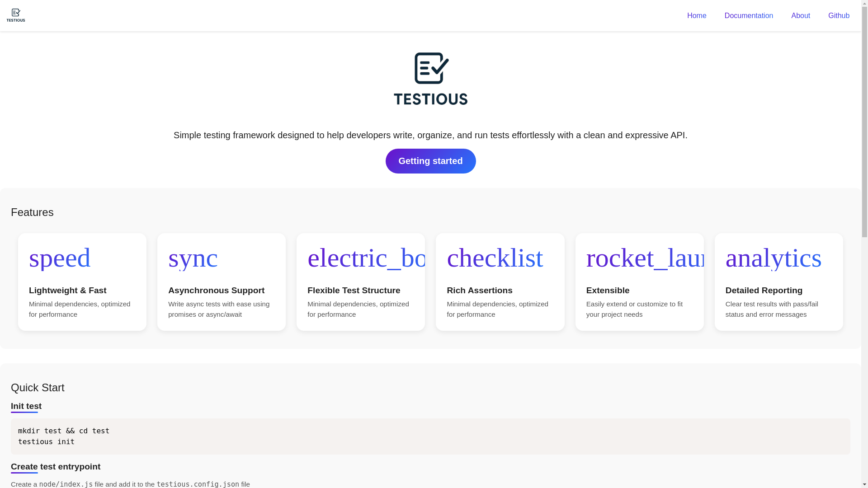Open the About page link

(x=801, y=16)
